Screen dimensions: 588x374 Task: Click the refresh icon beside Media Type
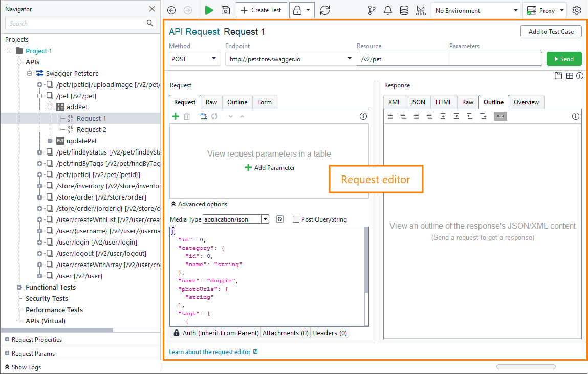tap(279, 218)
